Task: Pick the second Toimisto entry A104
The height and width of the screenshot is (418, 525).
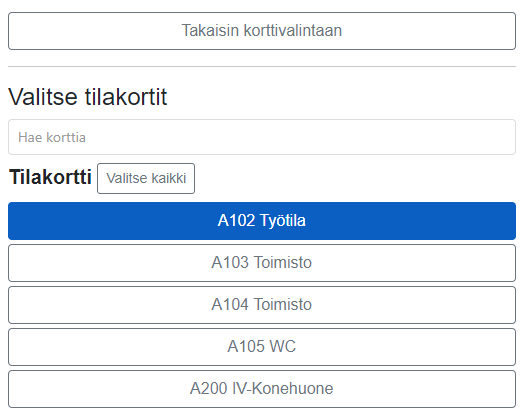Action: pyautogui.click(x=262, y=305)
